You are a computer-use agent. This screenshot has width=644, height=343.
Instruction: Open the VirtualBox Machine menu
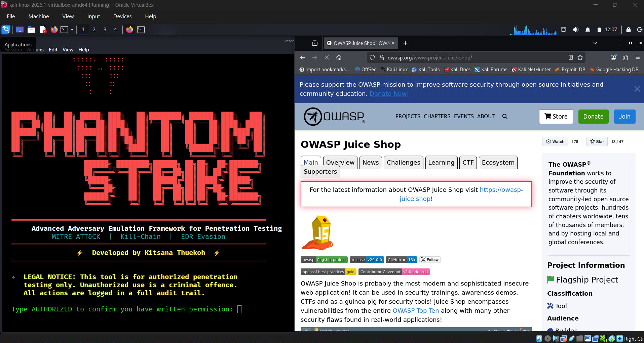pos(39,16)
